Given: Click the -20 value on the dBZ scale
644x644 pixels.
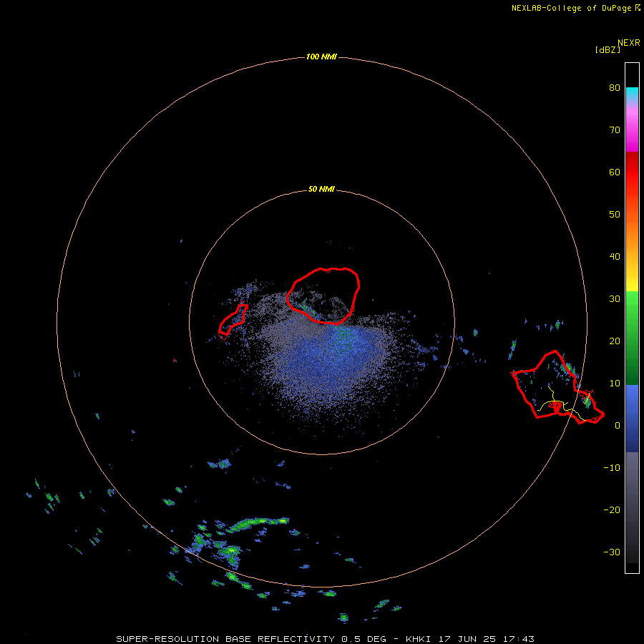Looking at the screenshot, I should pos(612,510).
